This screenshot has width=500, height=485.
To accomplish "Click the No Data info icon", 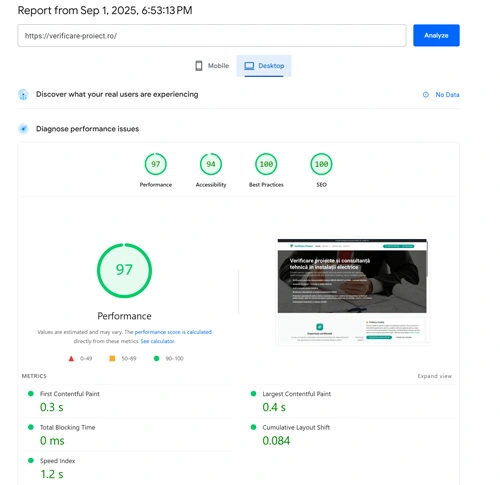I will click(426, 95).
